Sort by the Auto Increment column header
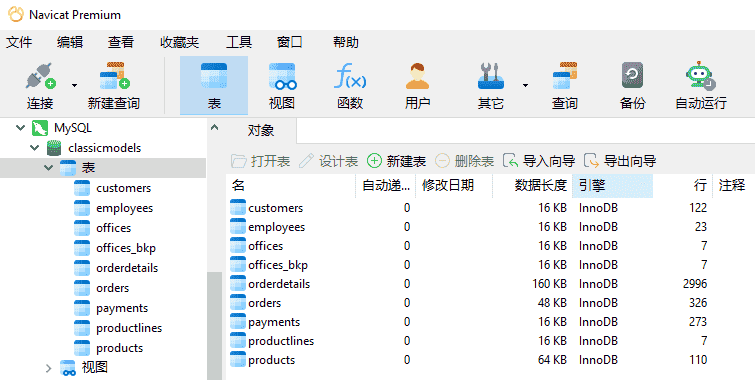 point(386,185)
